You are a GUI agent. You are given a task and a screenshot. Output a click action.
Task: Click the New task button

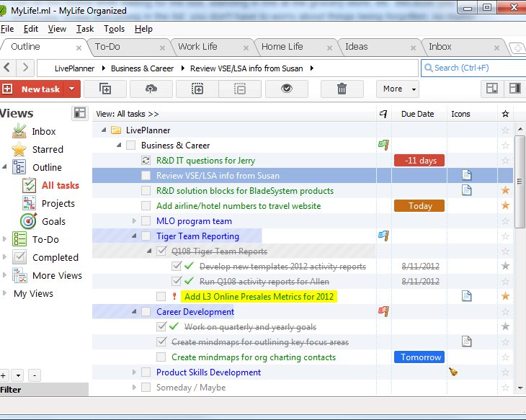click(32, 89)
